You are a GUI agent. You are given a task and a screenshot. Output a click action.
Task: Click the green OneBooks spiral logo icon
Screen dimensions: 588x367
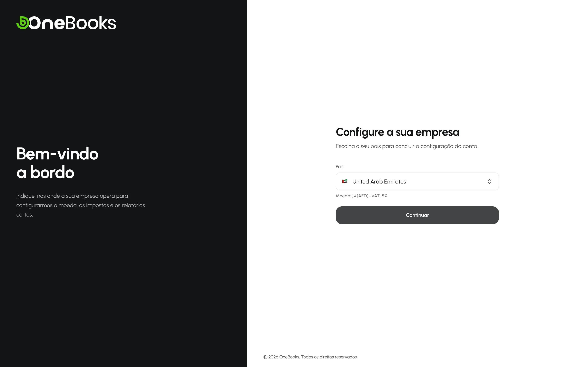[23, 23]
